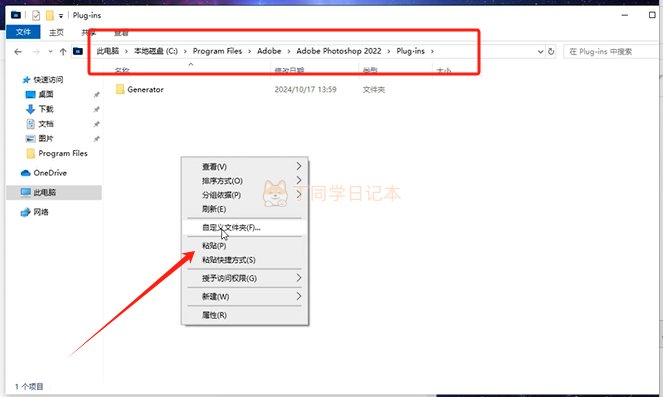Image resolution: width=663 pixels, height=397 pixels.
Task: Expand chevron after Adobe breadcrumb
Action: point(289,52)
